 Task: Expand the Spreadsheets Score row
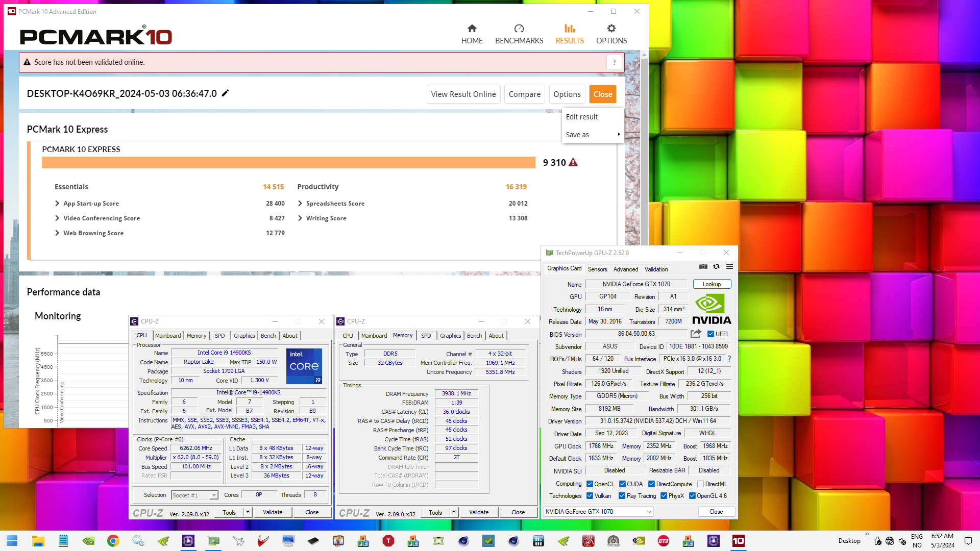[x=300, y=203]
